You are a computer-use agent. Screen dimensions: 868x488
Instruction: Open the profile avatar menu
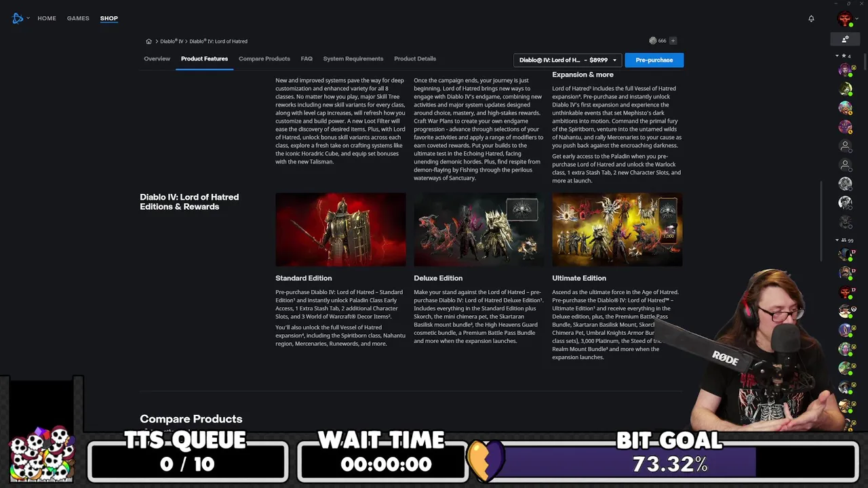click(845, 19)
